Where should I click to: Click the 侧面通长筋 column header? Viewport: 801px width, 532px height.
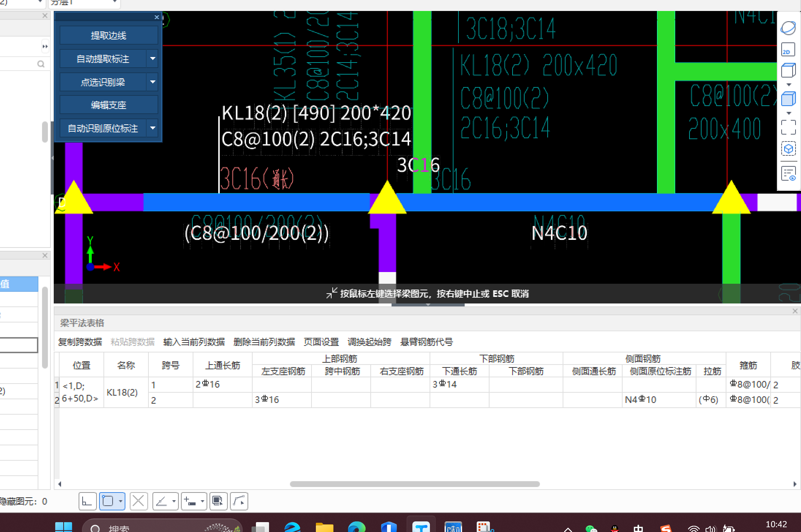click(594, 371)
